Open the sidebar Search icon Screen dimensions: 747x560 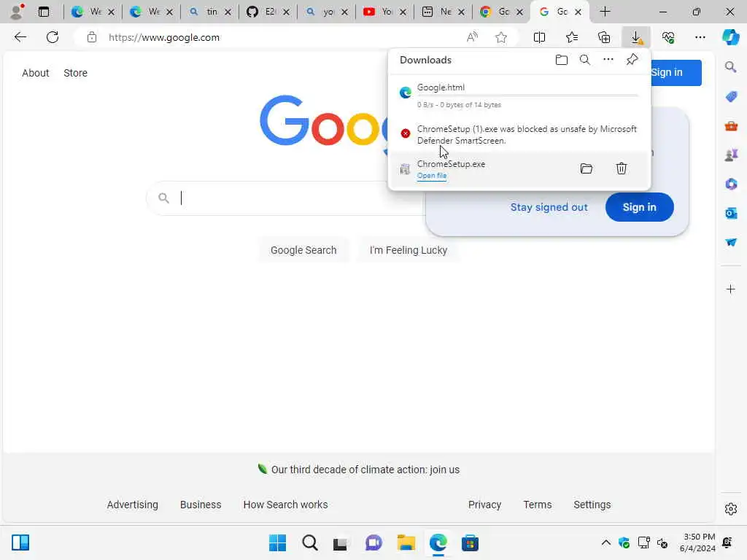(x=731, y=67)
